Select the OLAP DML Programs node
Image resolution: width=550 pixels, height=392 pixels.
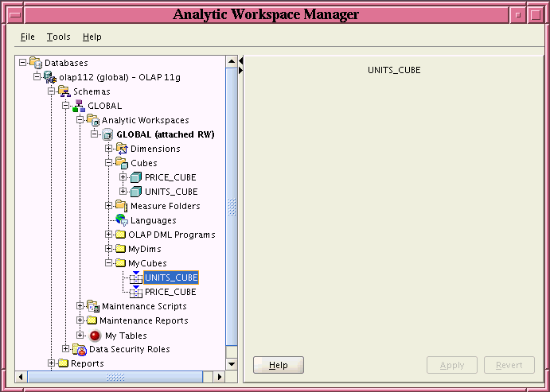tap(172, 235)
